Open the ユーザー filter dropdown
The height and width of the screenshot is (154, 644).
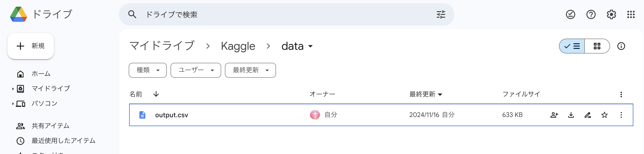[196, 70]
